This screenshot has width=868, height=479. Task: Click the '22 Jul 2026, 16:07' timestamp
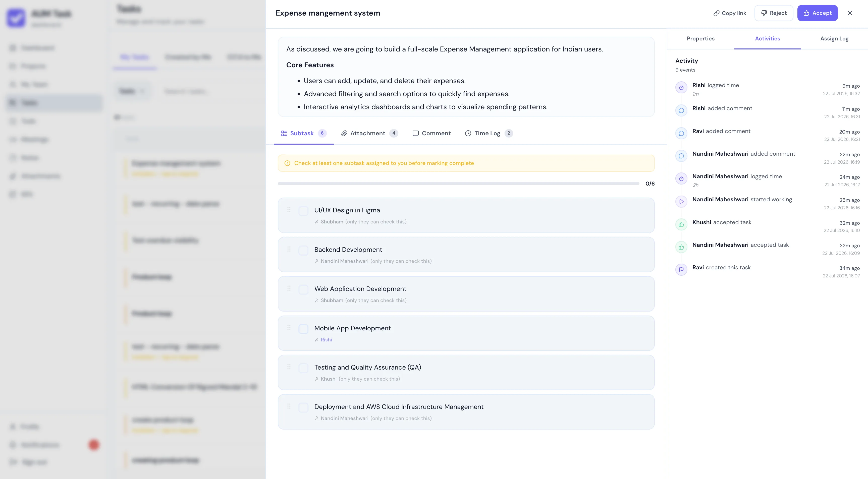coord(841,276)
